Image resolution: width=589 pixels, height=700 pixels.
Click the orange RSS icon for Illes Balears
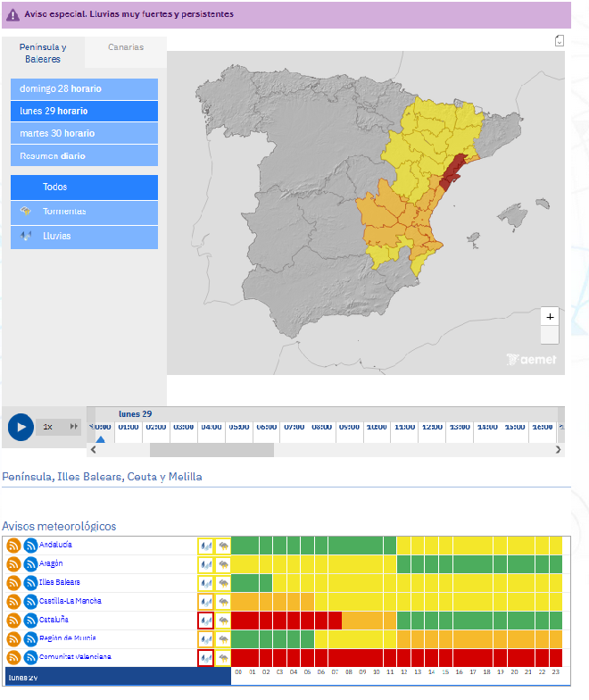pyautogui.click(x=13, y=583)
